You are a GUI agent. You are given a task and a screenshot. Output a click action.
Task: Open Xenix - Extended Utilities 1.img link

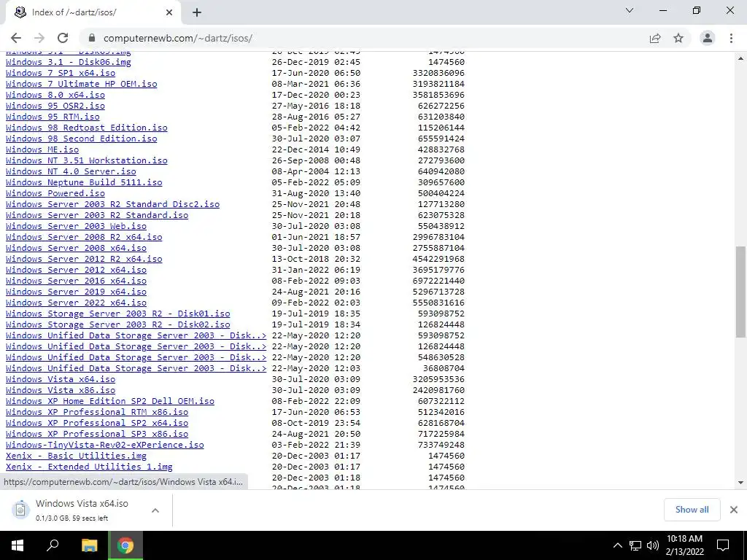[89, 467]
